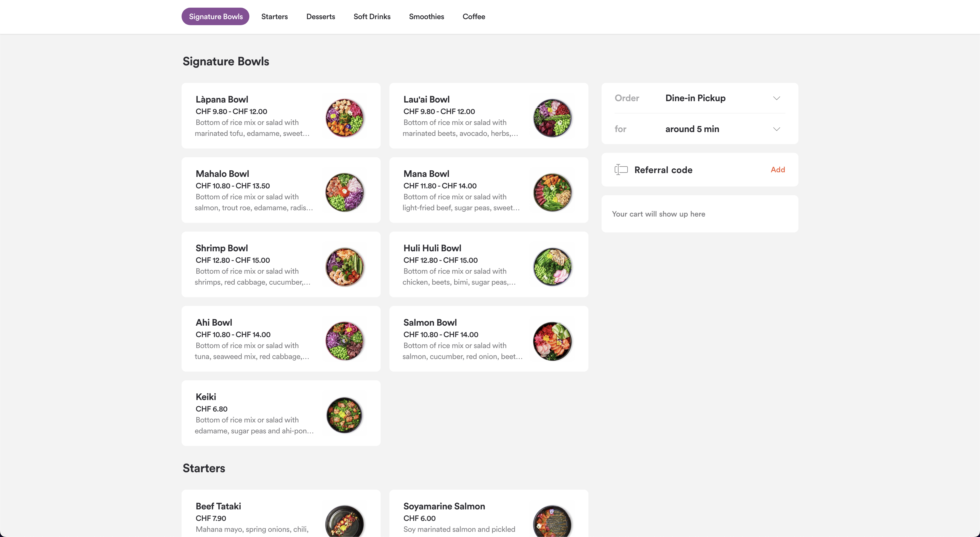Expand the Dine-in Pickup order dropdown
Image resolution: width=980 pixels, height=537 pixels.
click(700, 98)
